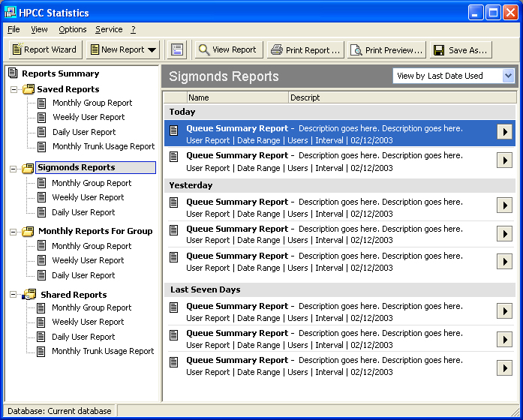Open the File menu
Image resolution: width=523 pixels, height=420 pixels.
[x=14, y=29]
